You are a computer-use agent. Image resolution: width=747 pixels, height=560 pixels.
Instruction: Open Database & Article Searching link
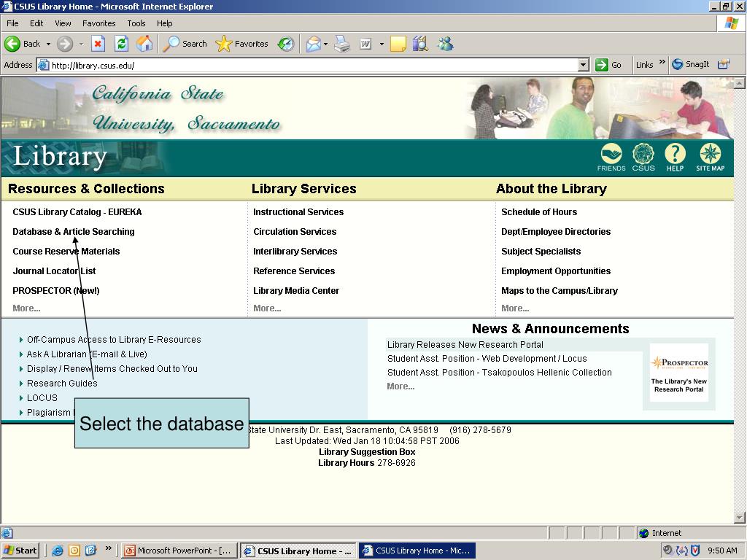pos(74,231)
